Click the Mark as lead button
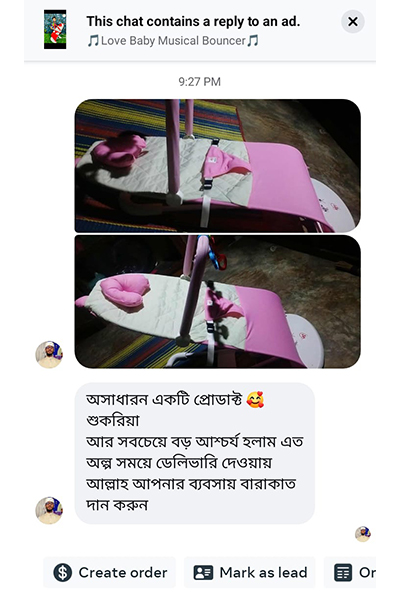400x600 pixels. coord(250,572)
